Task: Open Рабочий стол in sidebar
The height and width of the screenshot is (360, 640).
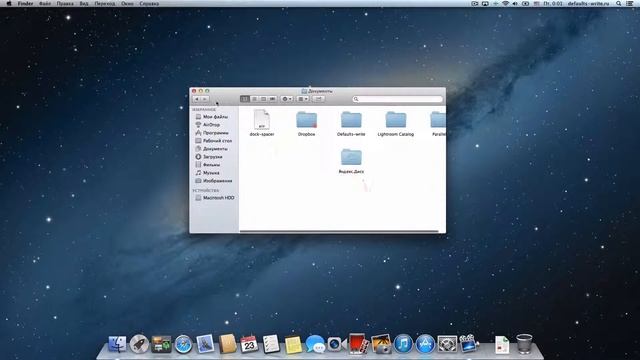Action: tap(214, 140)
